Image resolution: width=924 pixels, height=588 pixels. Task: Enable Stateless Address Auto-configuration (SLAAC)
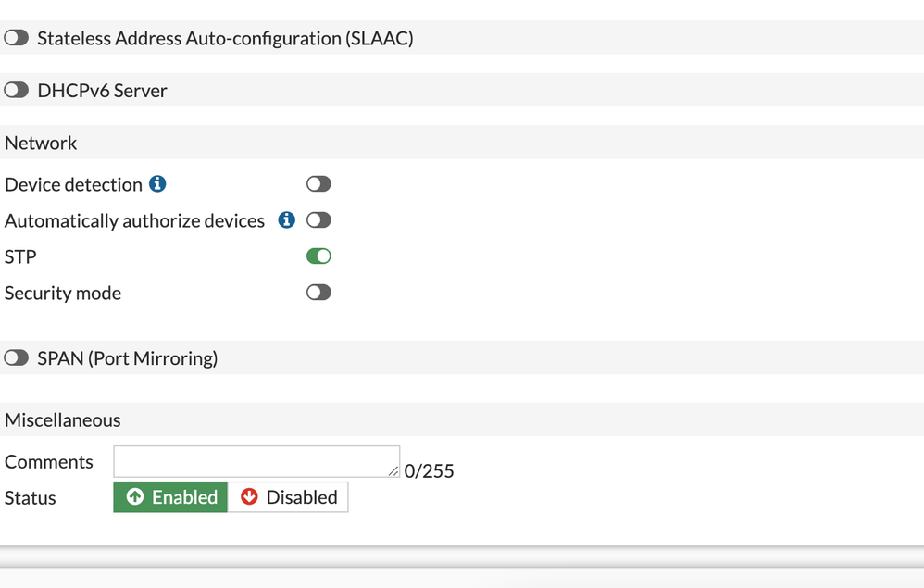(16, 37)
